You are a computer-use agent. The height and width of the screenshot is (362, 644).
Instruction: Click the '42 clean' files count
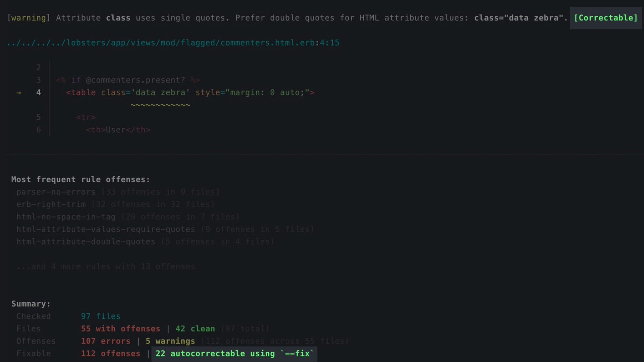(195, 329)
